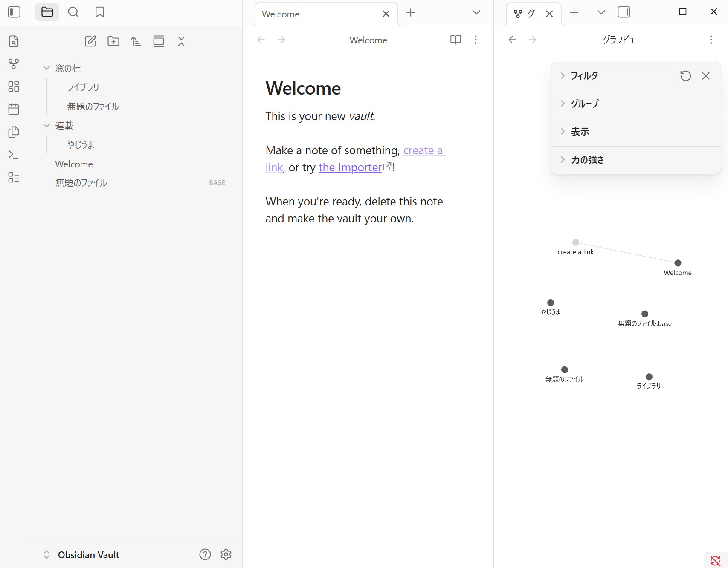The width and height of the screenshot is (728, 568).
Task: Open today's daily note calendar icon
Action: (14, 109)
